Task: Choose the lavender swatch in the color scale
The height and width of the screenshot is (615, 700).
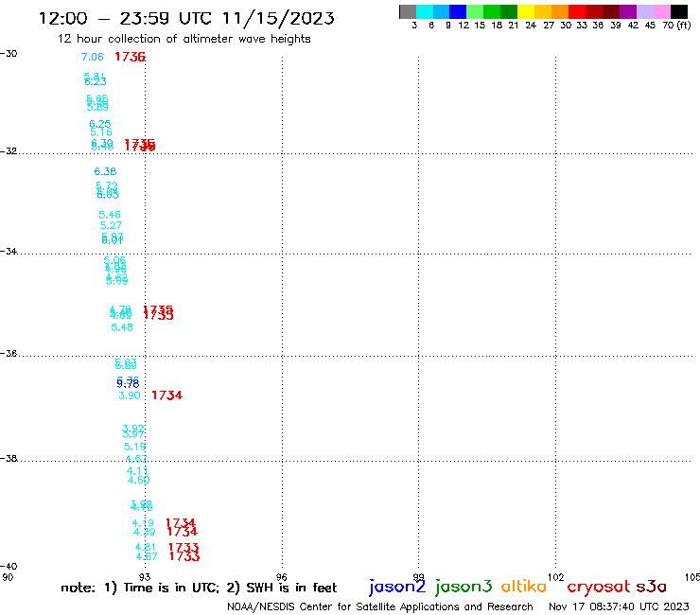Action: click(x=645, y=11)
